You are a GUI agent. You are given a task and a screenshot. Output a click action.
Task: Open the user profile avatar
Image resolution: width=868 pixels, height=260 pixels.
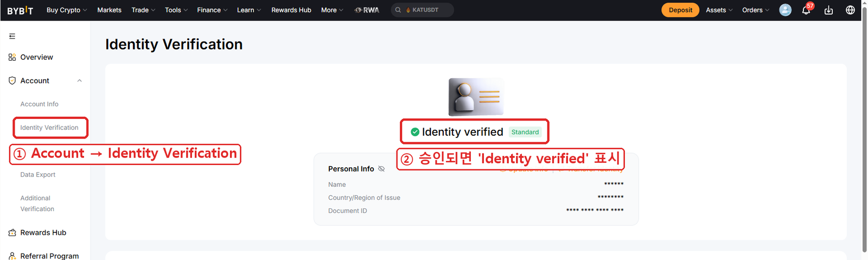coord(785,10)
